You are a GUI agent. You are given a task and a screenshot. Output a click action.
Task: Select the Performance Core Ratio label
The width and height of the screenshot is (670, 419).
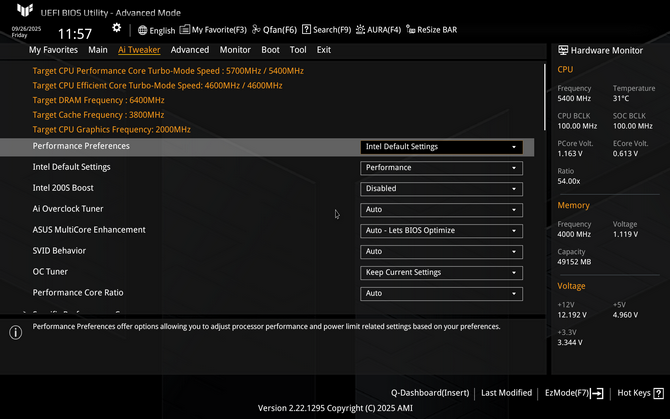pyautogui.click(x=78, y=293)
